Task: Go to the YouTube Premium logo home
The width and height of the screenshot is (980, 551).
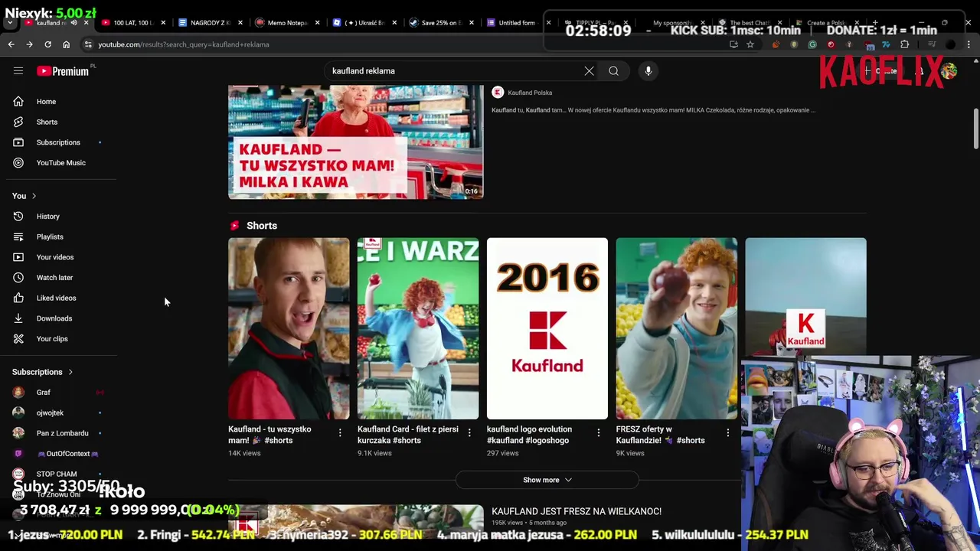Action: tap(63, 71)
